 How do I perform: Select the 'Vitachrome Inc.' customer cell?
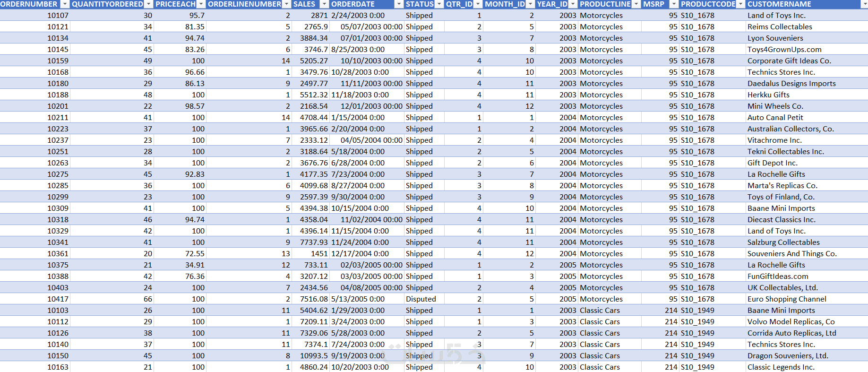(x=807, y=140)
